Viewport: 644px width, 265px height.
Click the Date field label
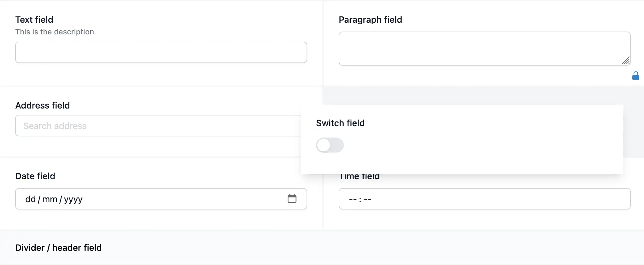point(35,176)
